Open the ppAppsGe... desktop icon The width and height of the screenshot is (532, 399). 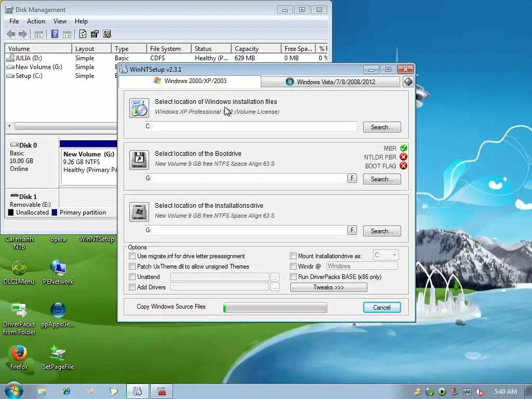pyautogui.click(x=58, y=315)
